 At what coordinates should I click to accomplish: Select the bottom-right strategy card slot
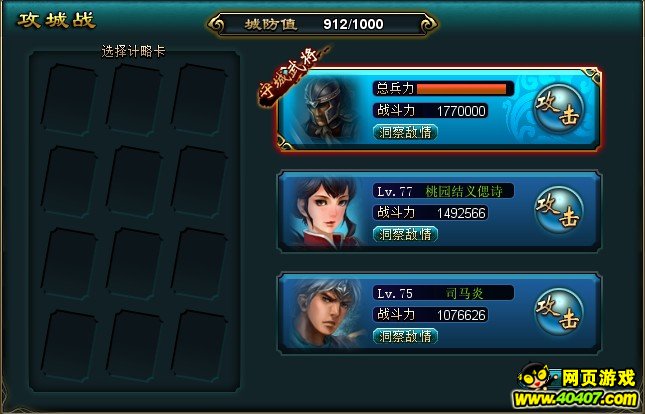[199, 346]
